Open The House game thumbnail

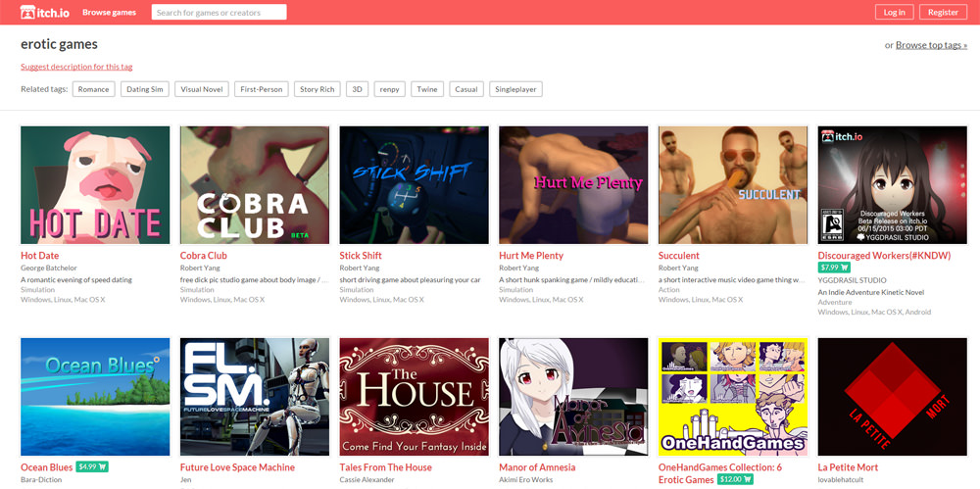click(414, 397)
